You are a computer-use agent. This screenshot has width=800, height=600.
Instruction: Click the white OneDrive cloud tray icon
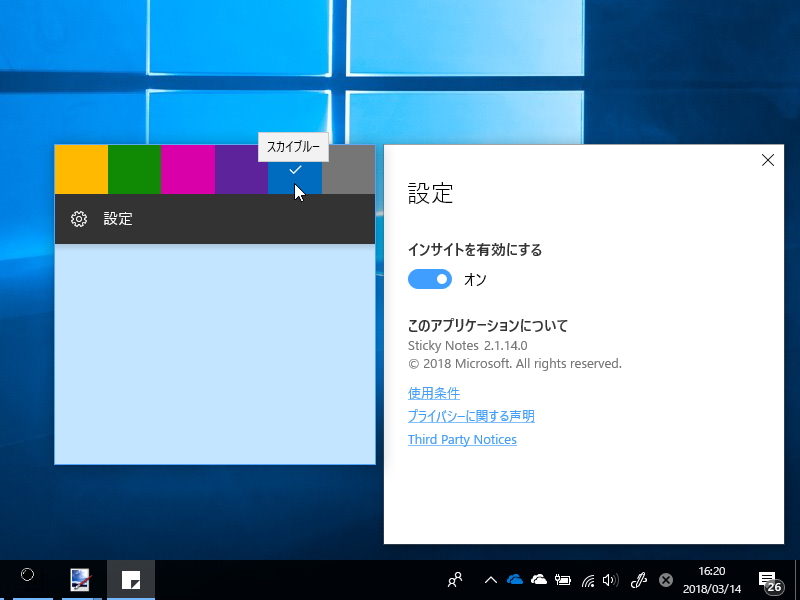point(539,579)
